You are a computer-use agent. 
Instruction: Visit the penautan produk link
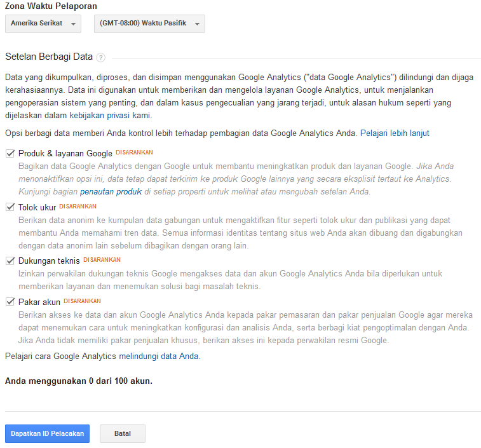[x=111, y=191]
